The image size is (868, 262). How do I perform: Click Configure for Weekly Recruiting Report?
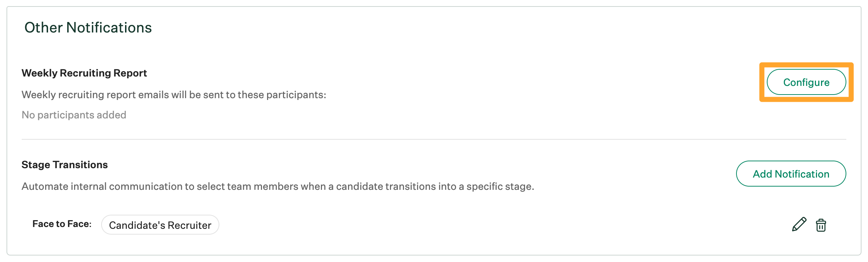pos(807,82)
